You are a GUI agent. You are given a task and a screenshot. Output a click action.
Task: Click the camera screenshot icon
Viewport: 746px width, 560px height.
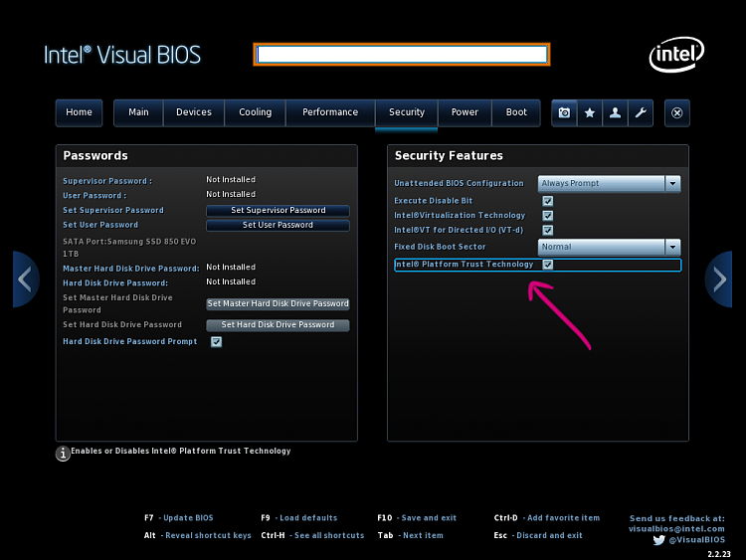click(564, 112)
